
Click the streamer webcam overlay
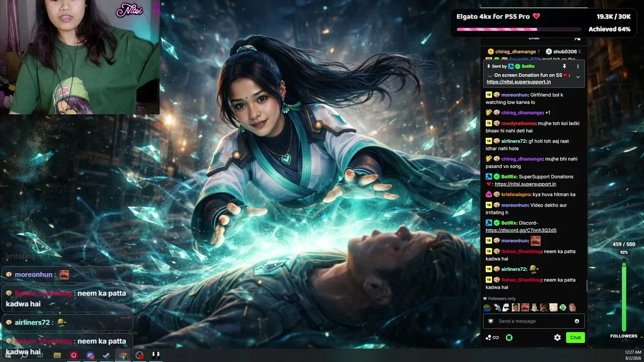pos(80,57)
